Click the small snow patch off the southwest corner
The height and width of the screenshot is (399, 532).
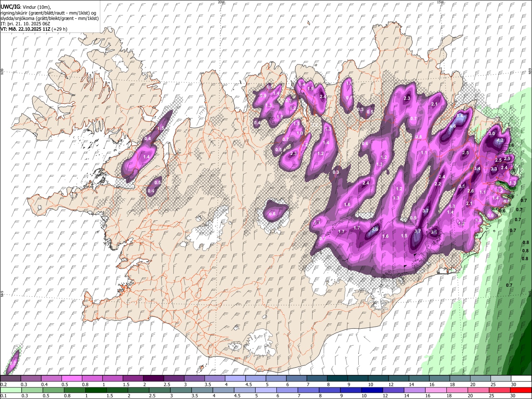click(x=12, y=362)
